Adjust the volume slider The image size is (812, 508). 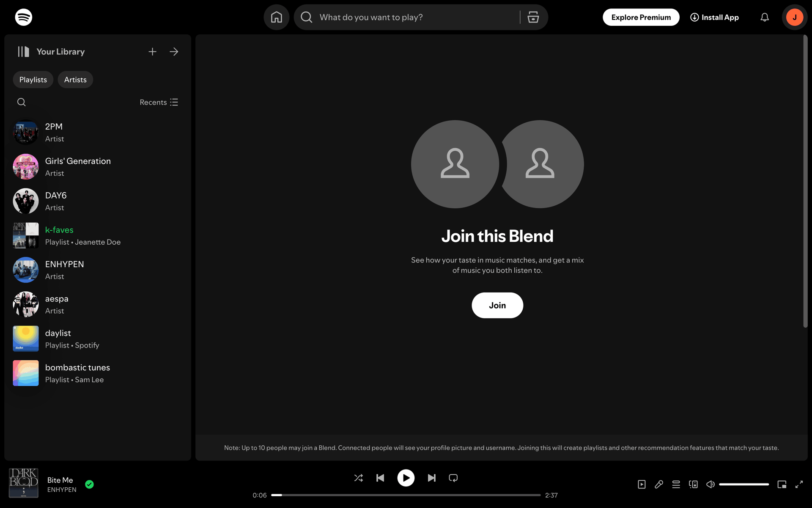(x=744, y=484)
